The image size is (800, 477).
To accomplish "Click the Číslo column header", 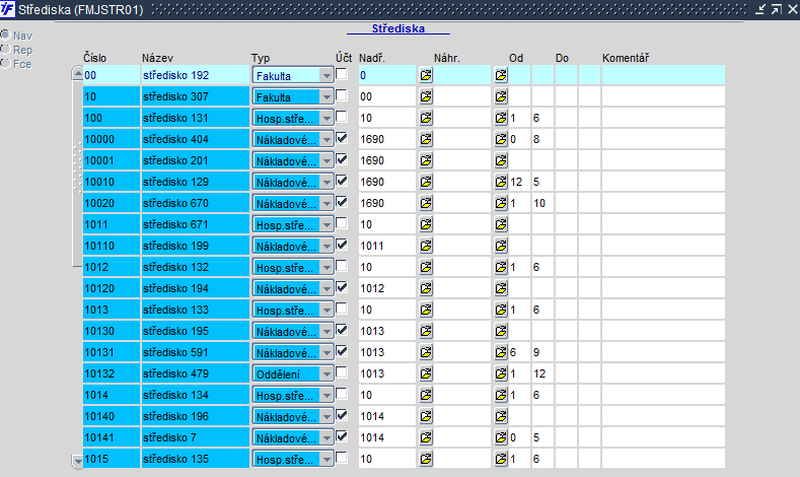I will (95, 58).
